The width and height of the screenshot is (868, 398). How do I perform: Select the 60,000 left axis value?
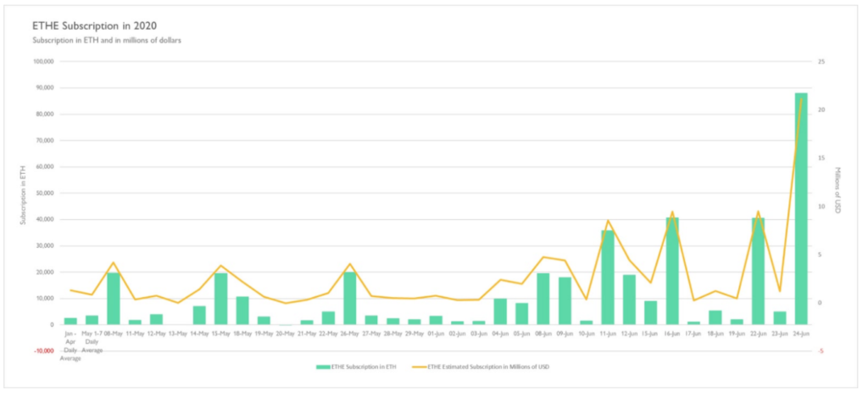(45, 167)
